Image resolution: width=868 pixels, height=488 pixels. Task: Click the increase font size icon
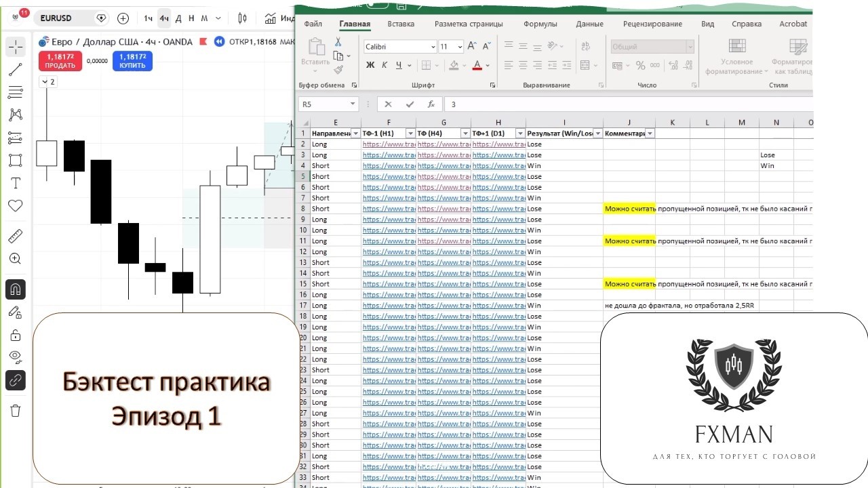(x=472, y=46)
